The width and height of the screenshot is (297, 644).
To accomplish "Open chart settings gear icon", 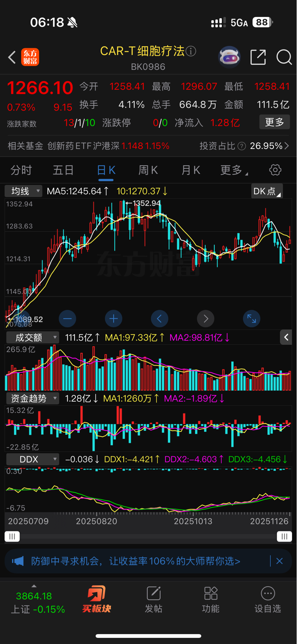I will 275,170.
